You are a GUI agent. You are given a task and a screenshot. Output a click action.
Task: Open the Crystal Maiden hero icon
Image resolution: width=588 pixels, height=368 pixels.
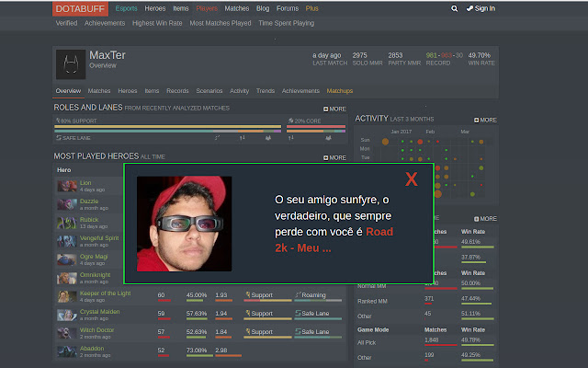(x=67, y=315)
